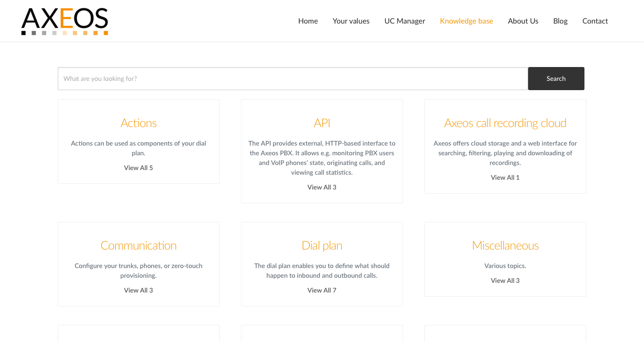Screen dimensions: 644x342
Task: Open the Contact page
Action: coord(595,21)
